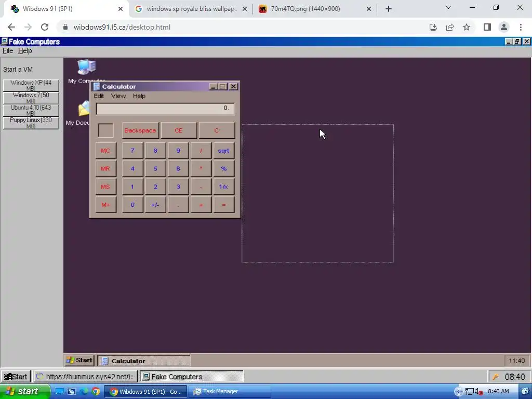Open the File menu in Fake Computers
This screenshot has width=532, height=399.
tap(8, 50)
